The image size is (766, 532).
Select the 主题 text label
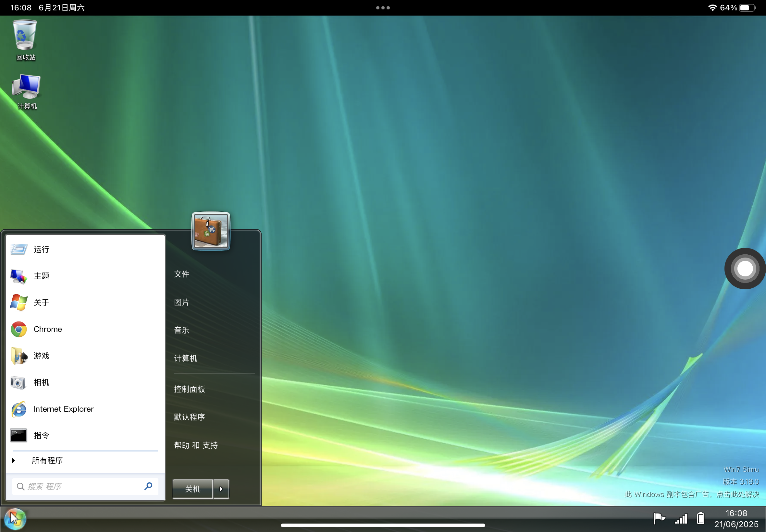click(x=41, y=276)
